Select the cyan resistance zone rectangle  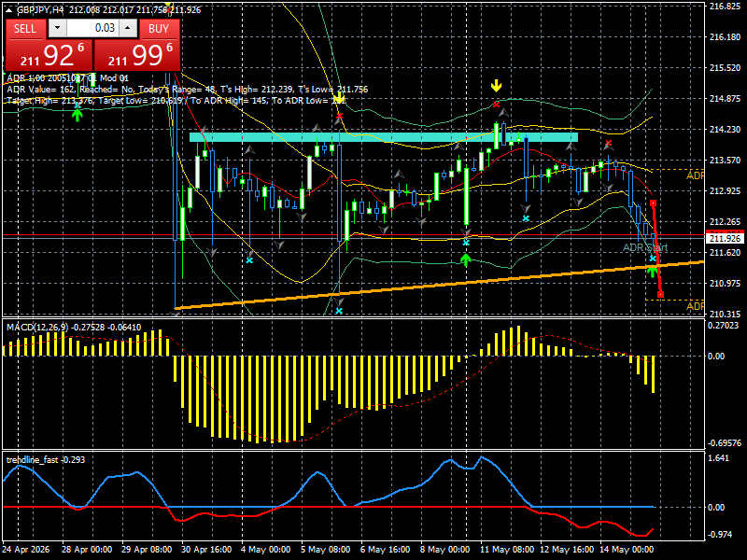click(384, 137)
